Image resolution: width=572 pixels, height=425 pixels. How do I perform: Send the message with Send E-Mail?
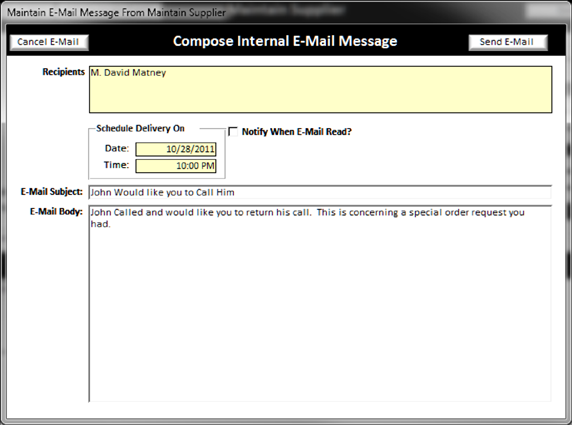[508, 42]
